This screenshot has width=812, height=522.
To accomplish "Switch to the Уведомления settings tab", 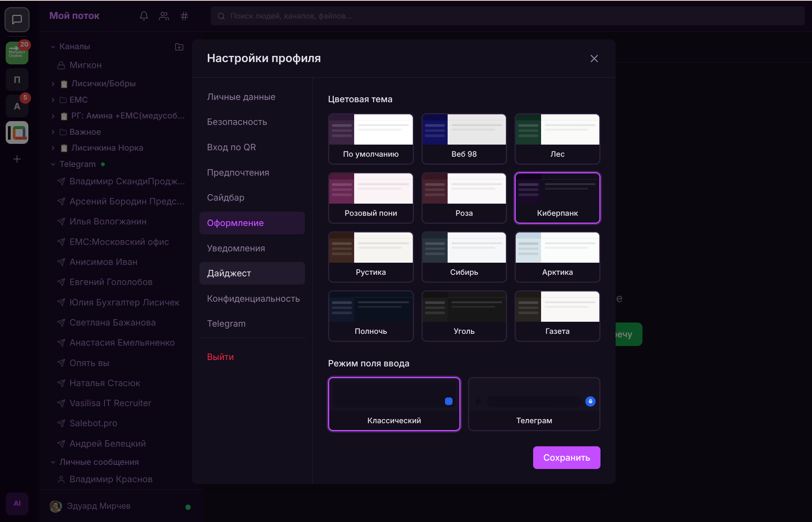I will (x=236, y=248).
